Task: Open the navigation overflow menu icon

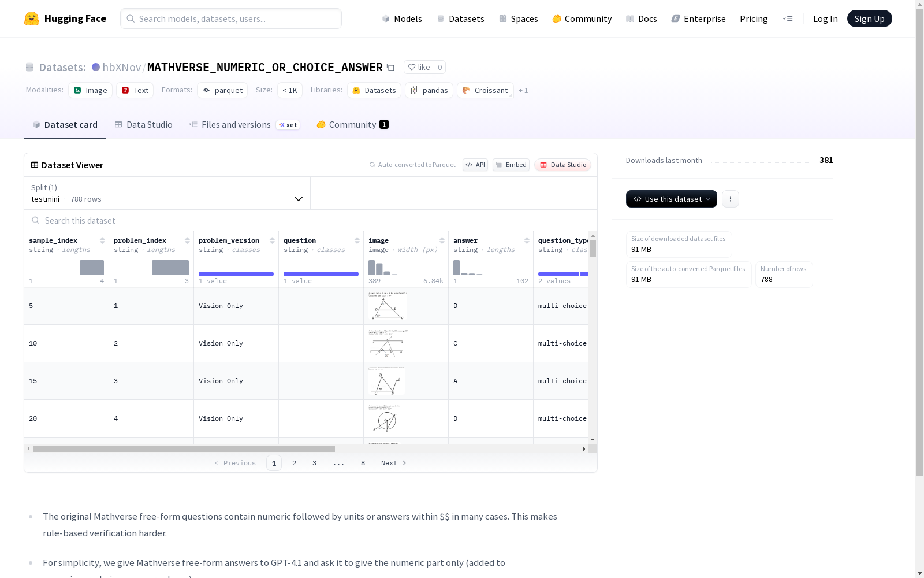Action: pyautogui.click(x=787, y=18)
